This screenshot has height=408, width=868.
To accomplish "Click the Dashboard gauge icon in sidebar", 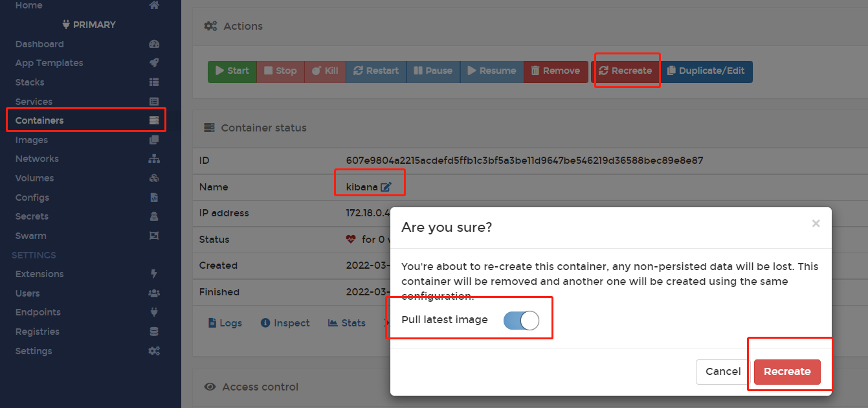I will point(153,44).
